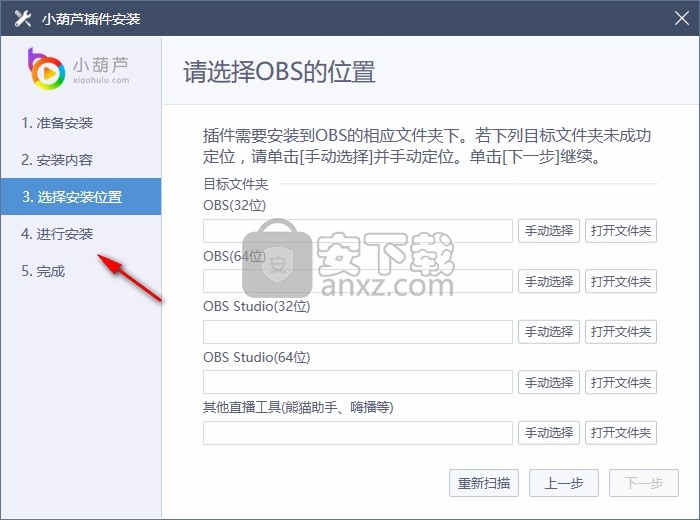Click the OBS Studio(32位) label text

tap(257, 306)
